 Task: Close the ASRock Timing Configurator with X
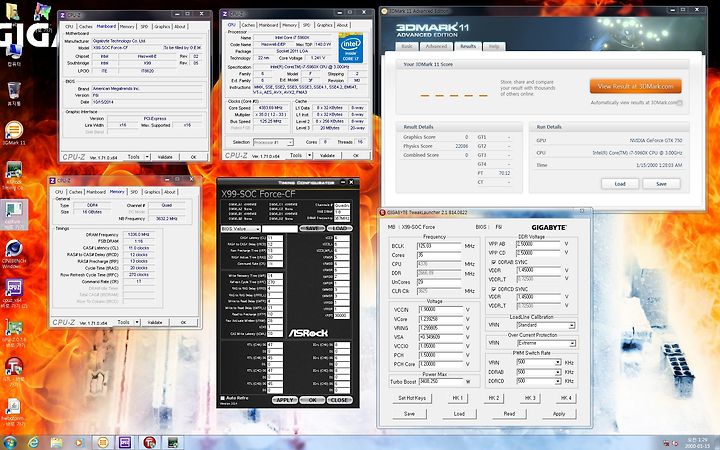coord(351,182)
